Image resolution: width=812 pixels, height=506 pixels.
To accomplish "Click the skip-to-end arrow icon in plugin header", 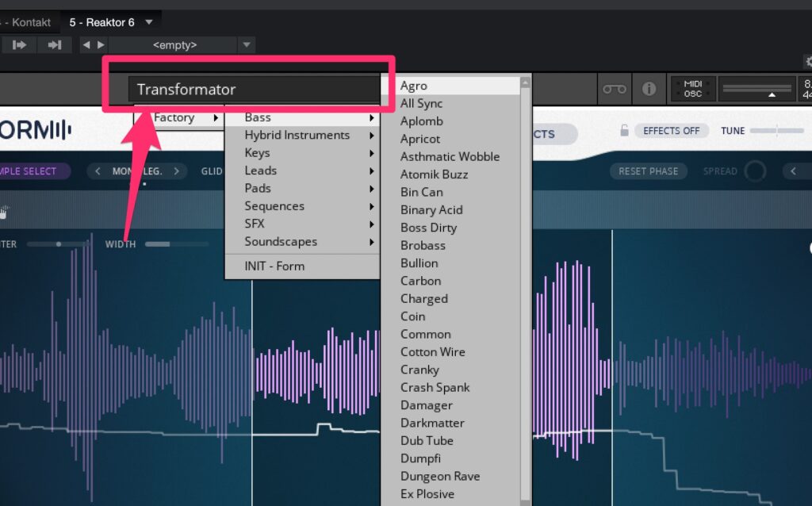I will coord(55,45).
